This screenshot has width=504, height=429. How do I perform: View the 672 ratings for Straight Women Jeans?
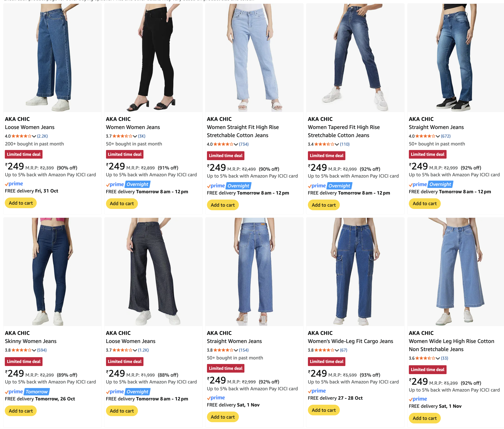point(446,136)
